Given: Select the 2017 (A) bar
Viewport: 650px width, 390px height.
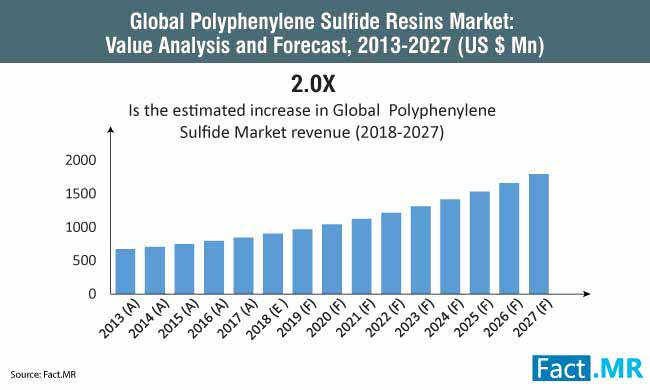Looking at the screenshot, I should tap(243, 266).
